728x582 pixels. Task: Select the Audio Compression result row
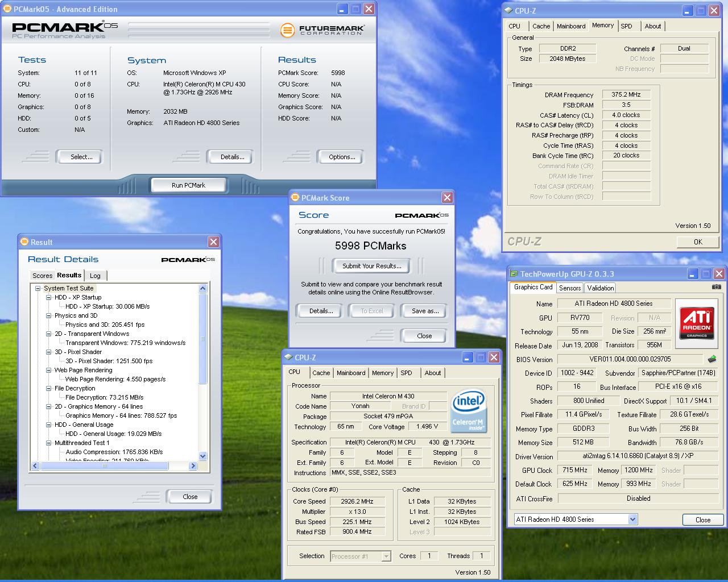[x=114, y=452]
